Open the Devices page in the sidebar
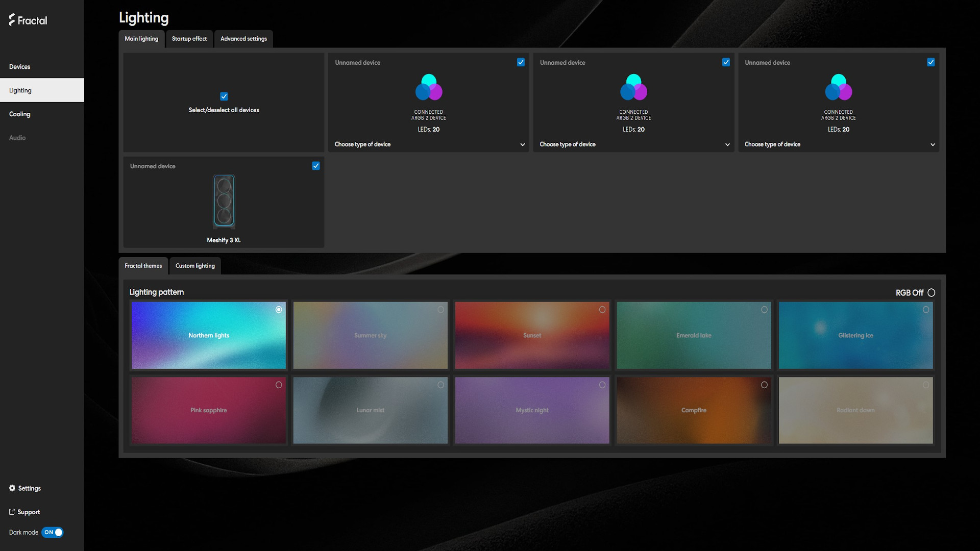Screen dimensions: 980x551 coord(20,67)
